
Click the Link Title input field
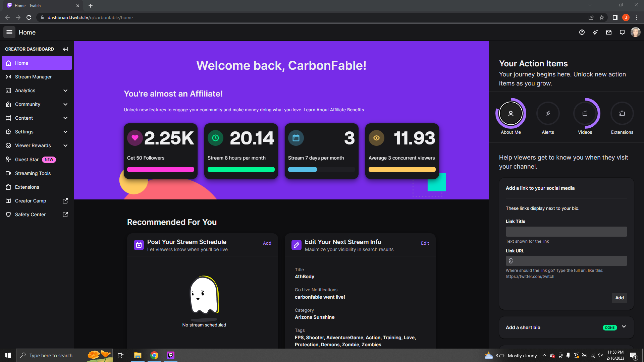(x=566, y=232)
